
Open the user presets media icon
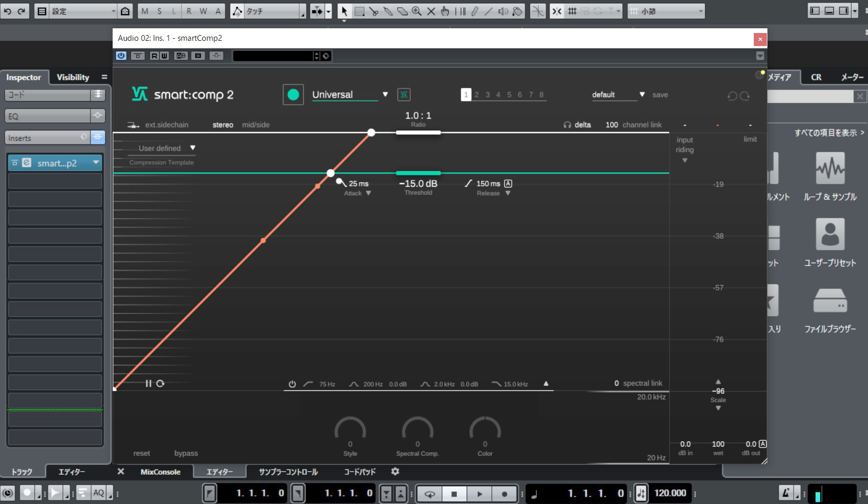(830, 234)
